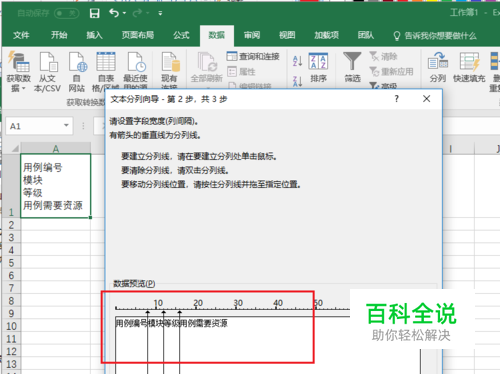Screen dimensions: 500x374
Task: Click the break line before 等级
Action: pos(164,342)
